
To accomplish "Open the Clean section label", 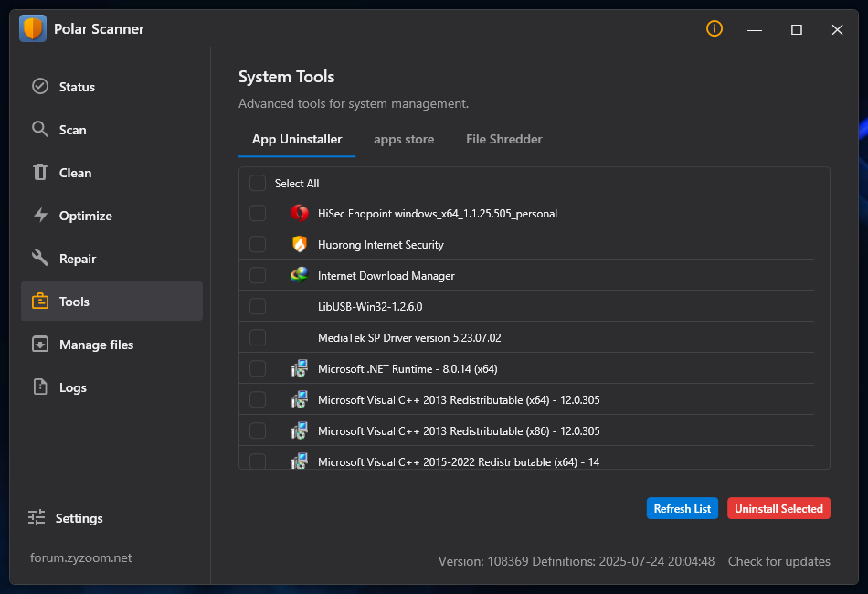I will point(75,173).
